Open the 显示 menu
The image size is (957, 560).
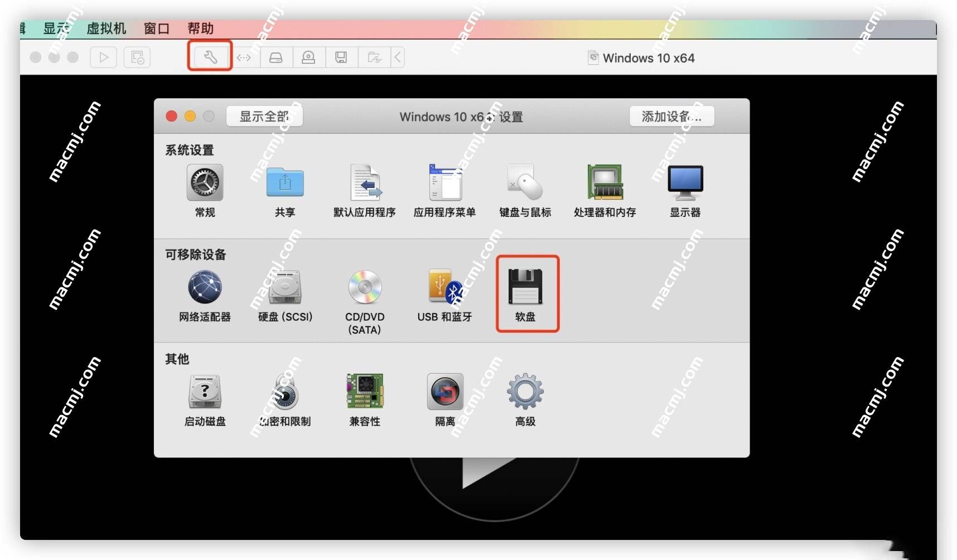click(x=56, y=28)
